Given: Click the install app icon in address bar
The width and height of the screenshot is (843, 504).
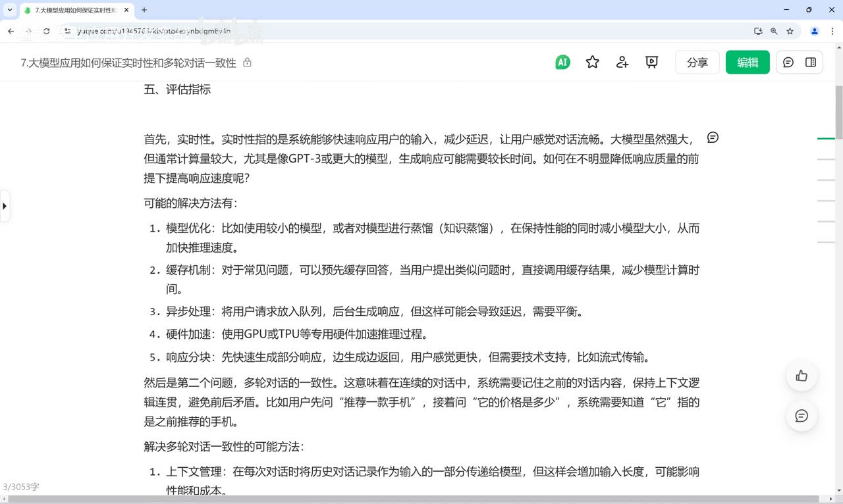Looking at the screenshot, I should point(758,31).
